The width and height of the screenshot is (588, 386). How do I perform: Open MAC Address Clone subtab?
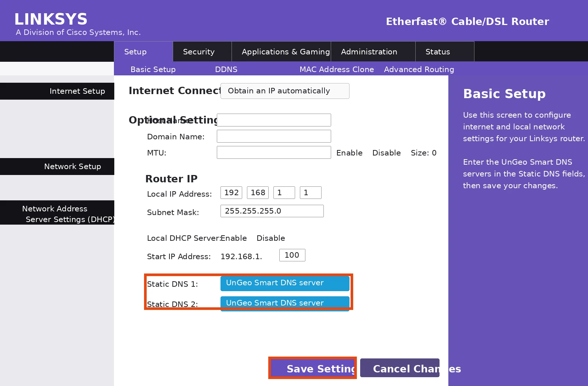pos(337,69)
